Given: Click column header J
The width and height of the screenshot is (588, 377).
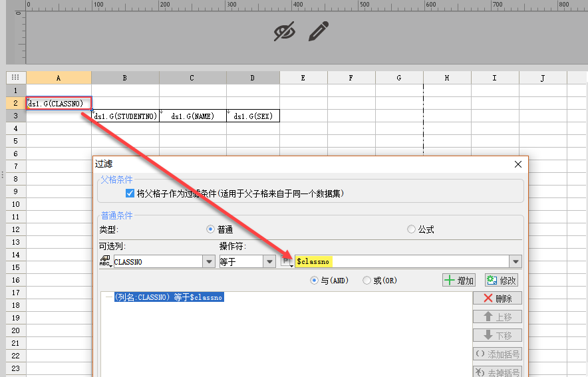Looking at the screenshot, I should pos(543,78).
